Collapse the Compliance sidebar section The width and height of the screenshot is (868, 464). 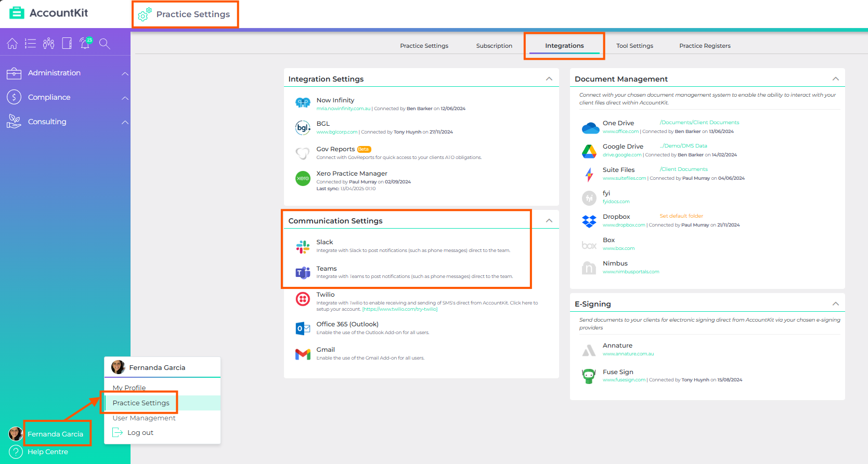tap(125, 98)
